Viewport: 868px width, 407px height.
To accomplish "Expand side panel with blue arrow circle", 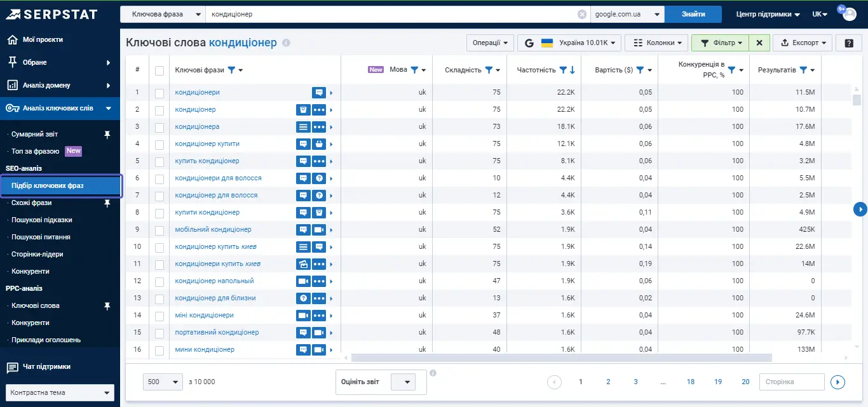I will click(860, 209).
